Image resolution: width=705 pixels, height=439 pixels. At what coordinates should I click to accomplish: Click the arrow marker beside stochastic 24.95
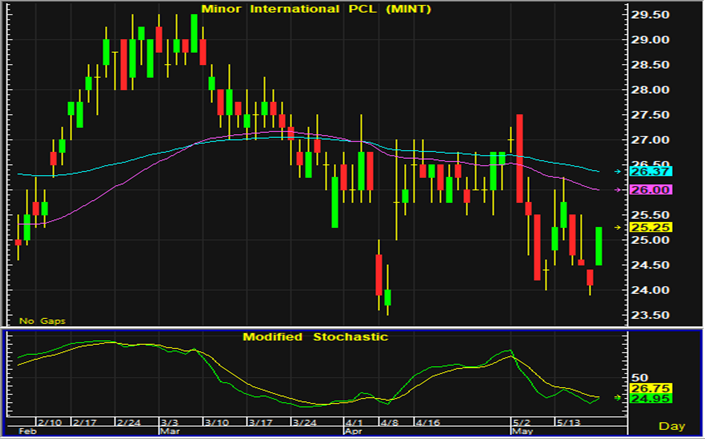618,398
